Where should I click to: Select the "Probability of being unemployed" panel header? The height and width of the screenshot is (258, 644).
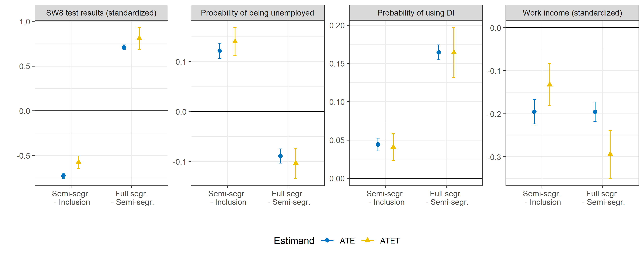pos(258,13)
